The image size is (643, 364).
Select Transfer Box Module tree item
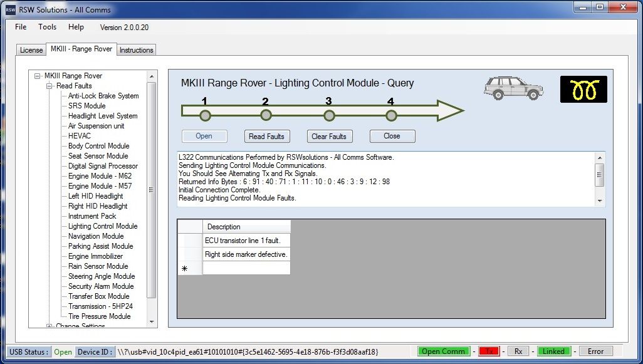point(99,296)
